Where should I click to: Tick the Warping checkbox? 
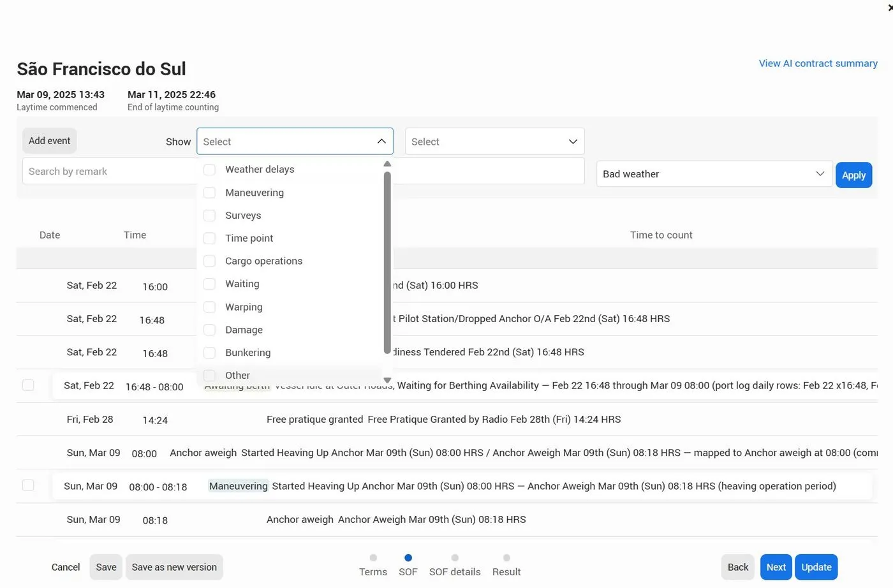209,307
